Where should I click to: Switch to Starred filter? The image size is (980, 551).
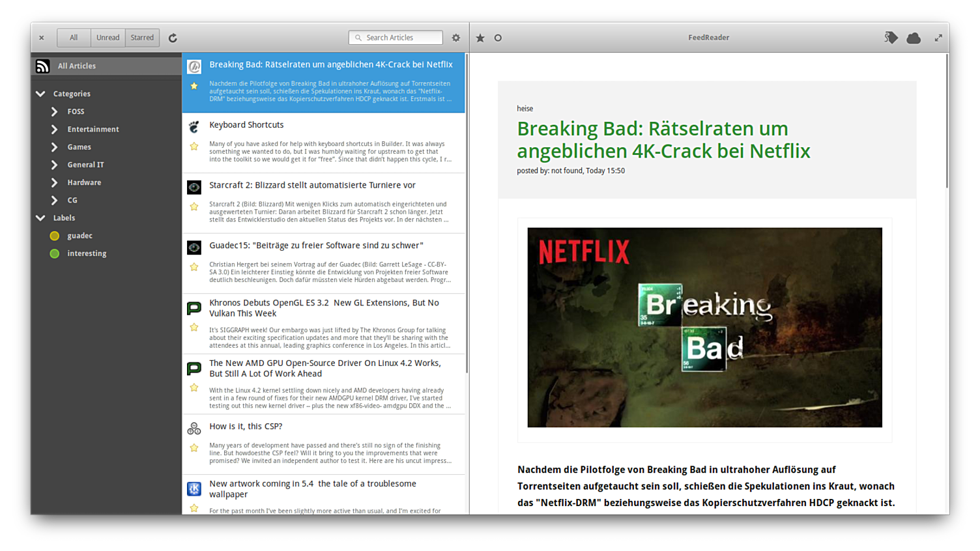(142, 38)
